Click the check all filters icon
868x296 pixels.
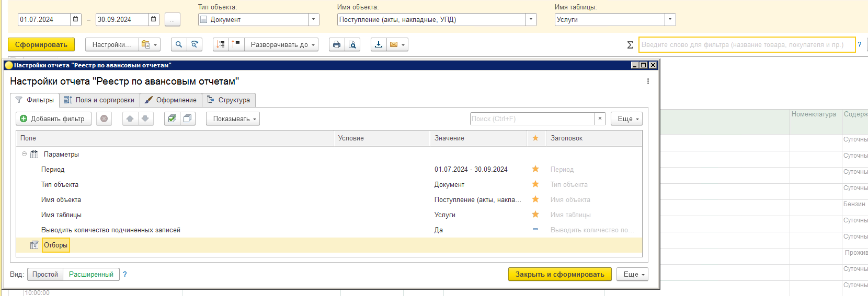(x=172, y=119)
